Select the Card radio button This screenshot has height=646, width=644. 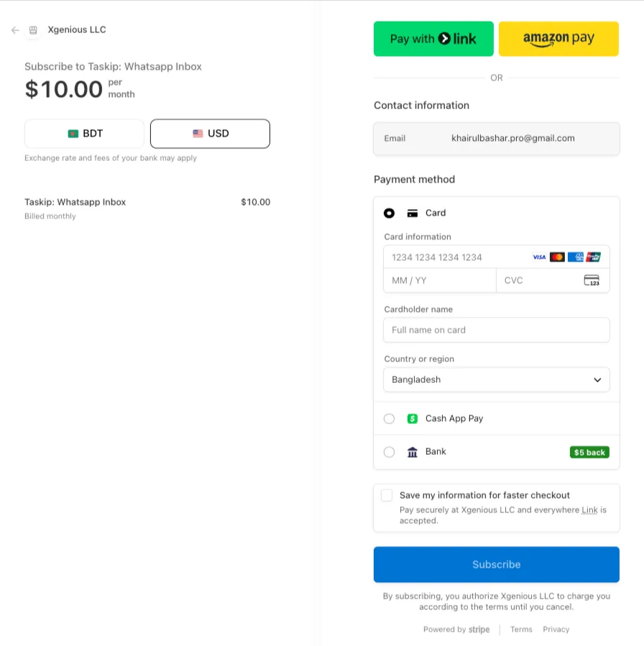(389, 213)
